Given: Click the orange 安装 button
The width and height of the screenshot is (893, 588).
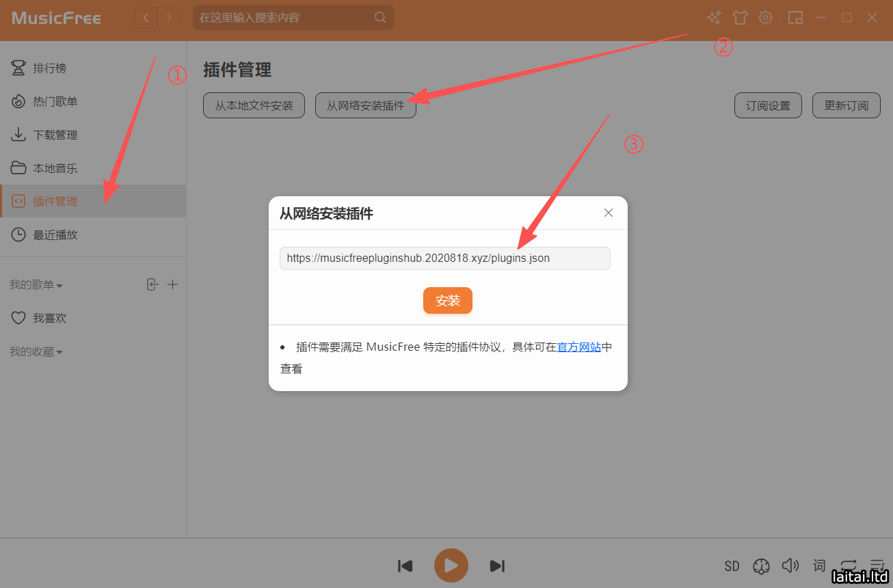Looking at the screenshot, I should click(x=448, y=301).
